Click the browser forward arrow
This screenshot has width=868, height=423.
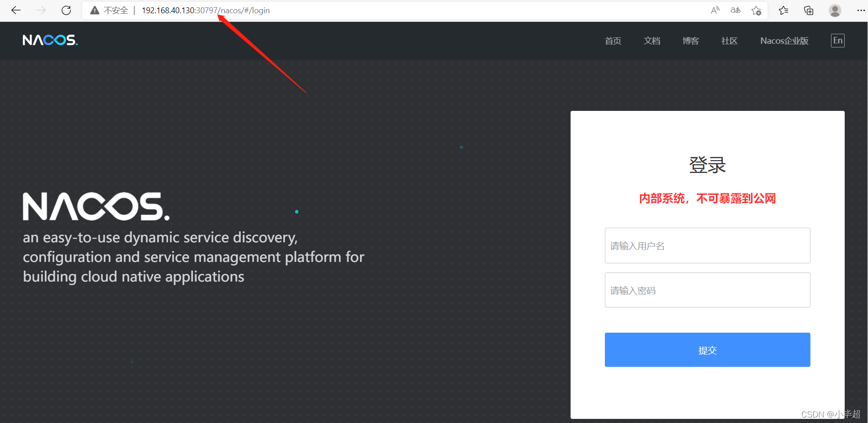[x=41, y=10]
